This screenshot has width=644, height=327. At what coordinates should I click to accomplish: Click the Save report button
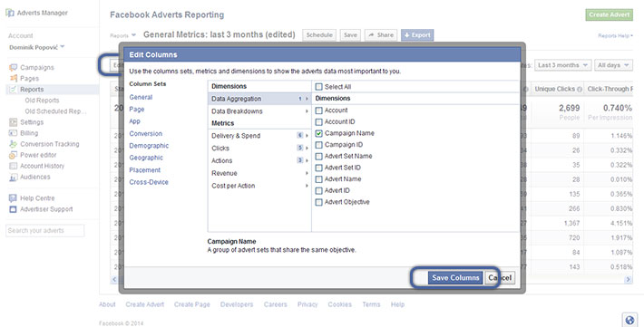pos(350,35)
